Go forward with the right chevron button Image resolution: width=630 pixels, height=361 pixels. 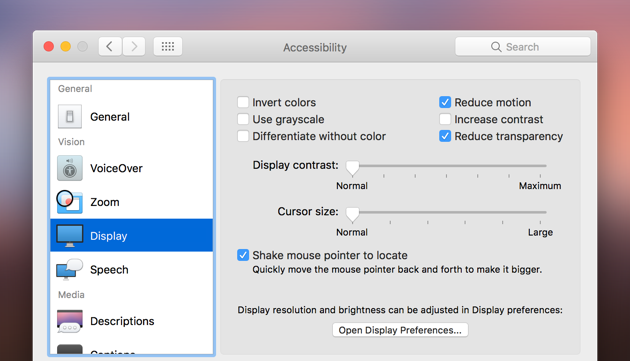tap(134, 47)
